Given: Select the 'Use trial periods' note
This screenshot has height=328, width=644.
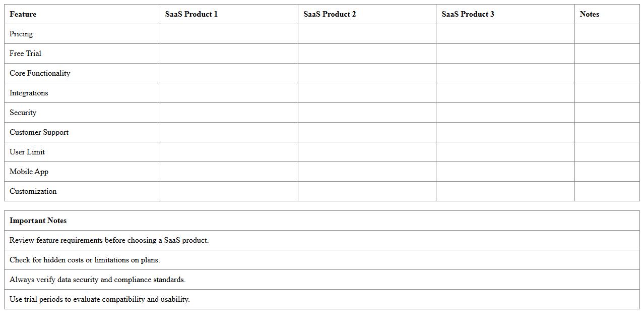Looking at the screenshot, I should pyautogui.click(x=99, y=299).
